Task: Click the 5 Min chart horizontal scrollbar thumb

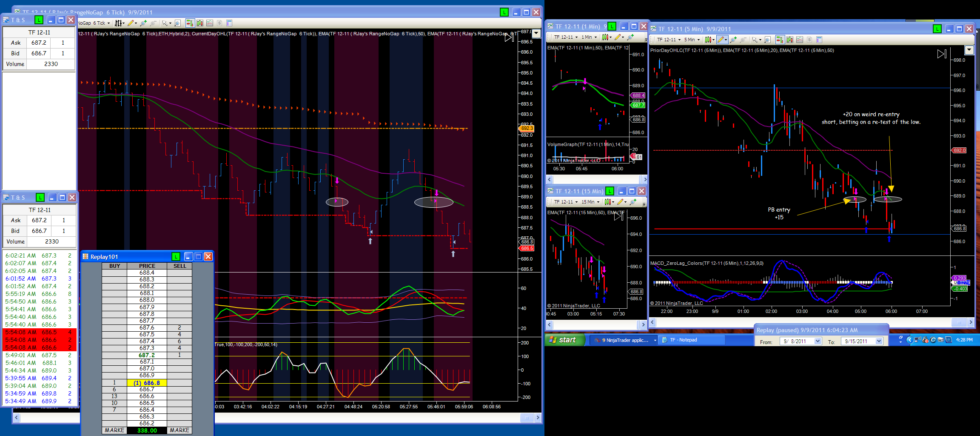Action: (x=959, y=322)
